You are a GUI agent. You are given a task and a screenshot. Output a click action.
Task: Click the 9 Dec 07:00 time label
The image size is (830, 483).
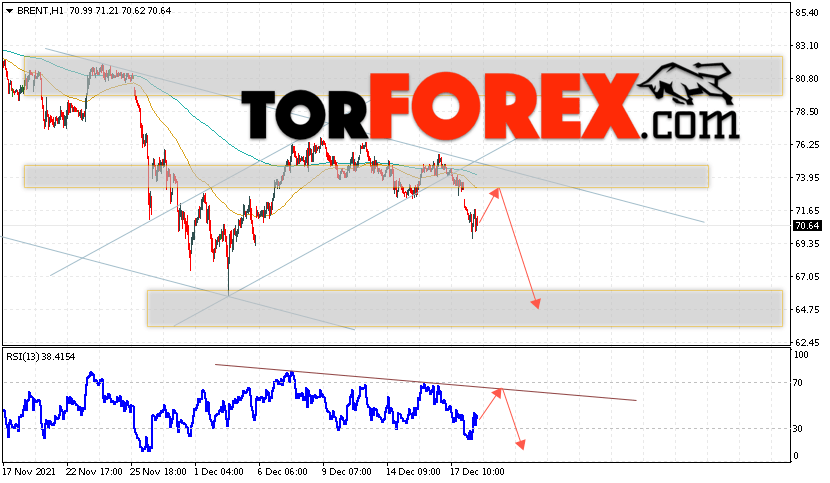click(347, 471)
